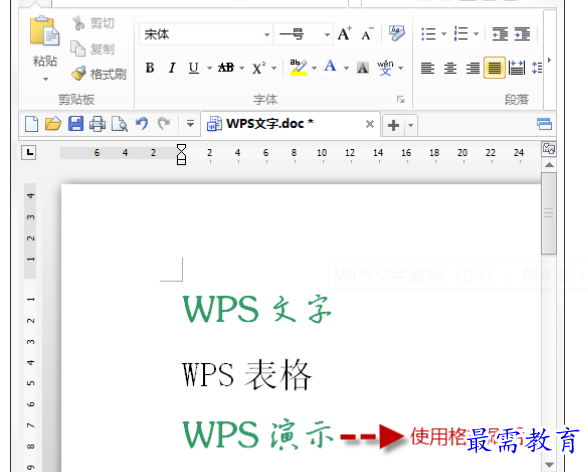Image resolution: width=588 pixels, height=472 pixels.
Task: Add a new tab with plus
Action: tap(393, 125)
